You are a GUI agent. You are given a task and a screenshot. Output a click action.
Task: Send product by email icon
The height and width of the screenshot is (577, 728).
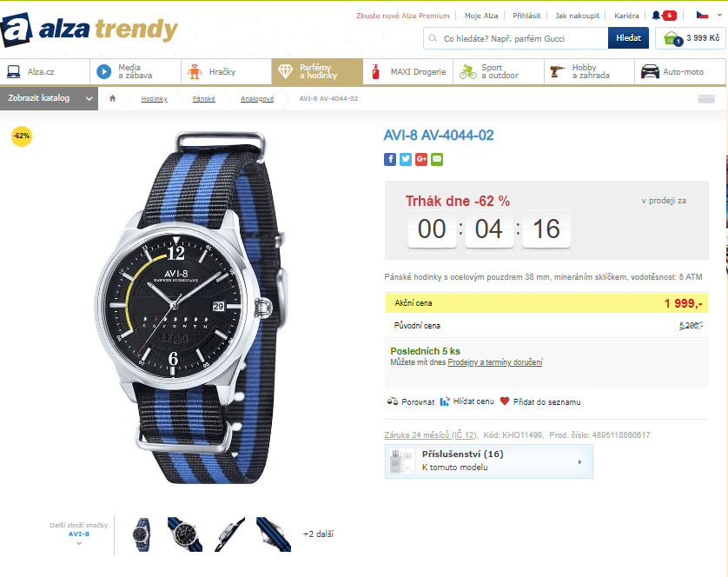tap(436, 159)
